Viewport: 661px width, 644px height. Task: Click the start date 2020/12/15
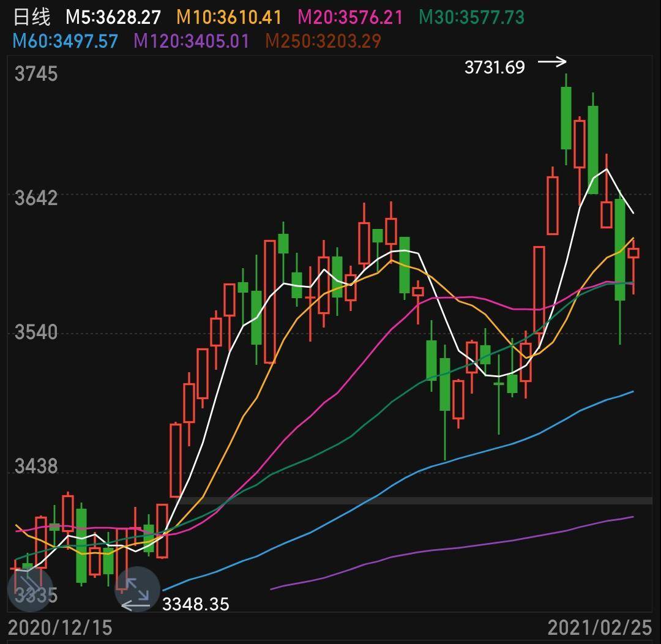pos(61,627)
